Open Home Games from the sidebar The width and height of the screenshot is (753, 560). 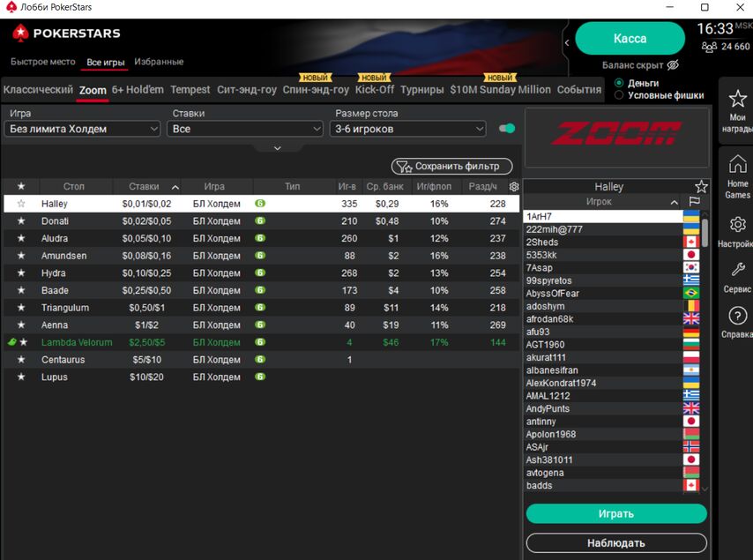[737, 165]
